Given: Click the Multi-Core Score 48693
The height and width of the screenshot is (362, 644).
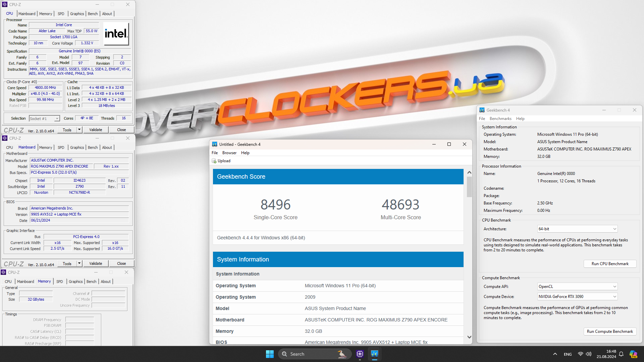Looking at the screenshot, I should [x=400, y=205].
